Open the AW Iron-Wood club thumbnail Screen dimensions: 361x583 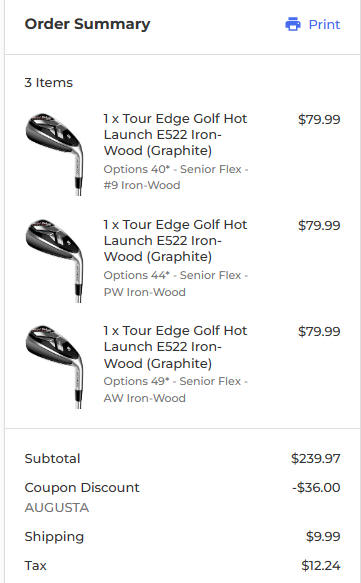point(54,367)
